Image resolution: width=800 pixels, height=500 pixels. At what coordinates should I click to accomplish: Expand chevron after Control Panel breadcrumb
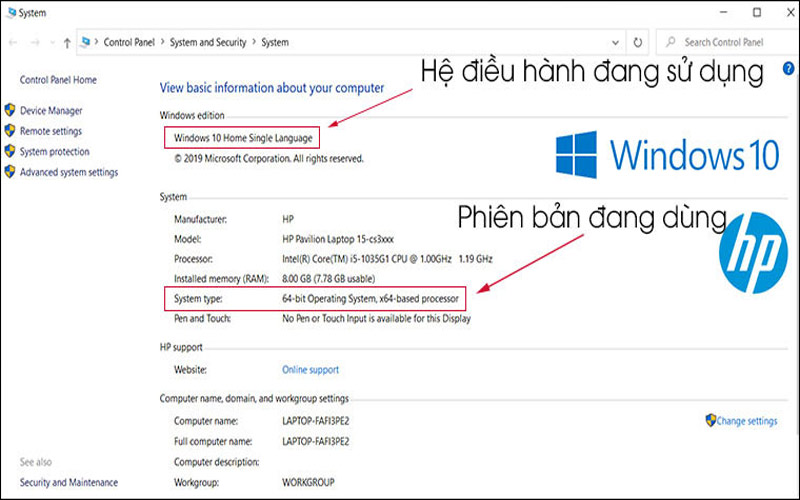point(162,42)
